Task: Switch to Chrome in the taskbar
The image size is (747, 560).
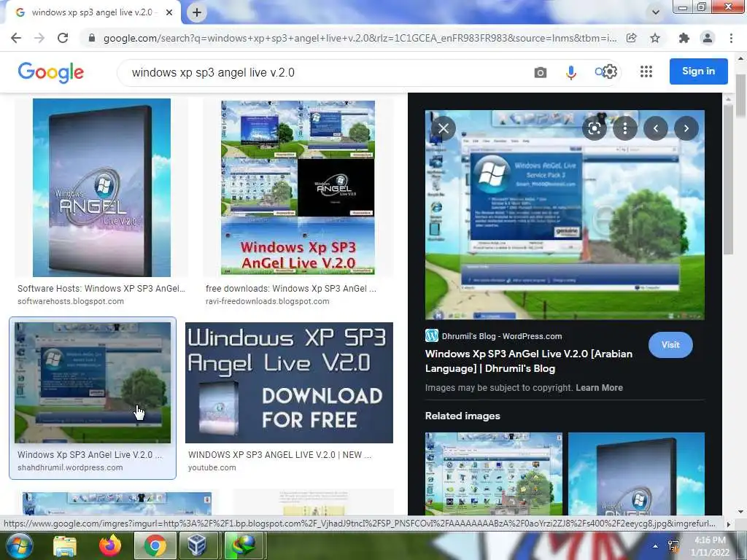Action: [155, 545]
